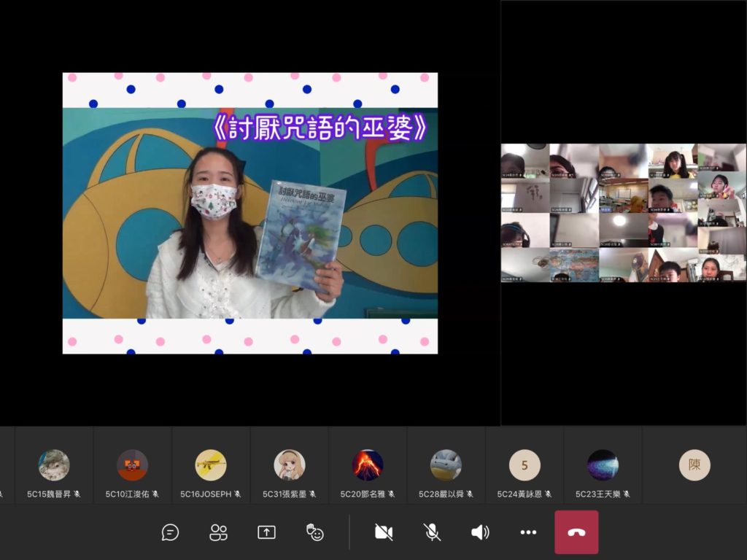
Task: Tap the muted mic icon beside 5C23王天樂
Action: tap(627, 494)
